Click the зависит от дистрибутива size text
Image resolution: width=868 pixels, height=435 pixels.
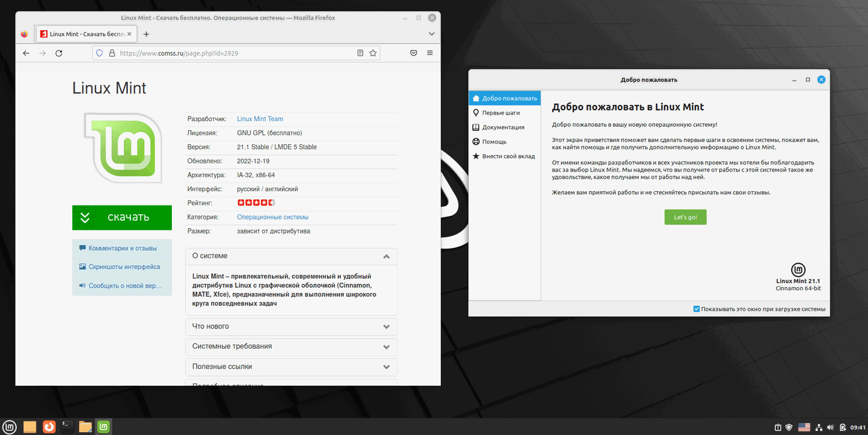click(x=274, y=231)
